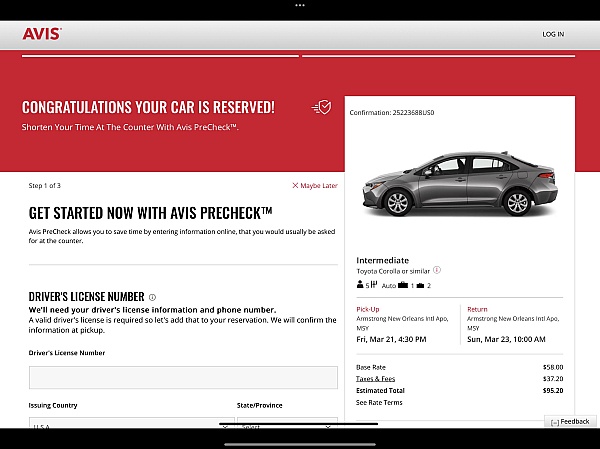Click the small bag icon
The image size is (600, 449).
click(420, 286)
